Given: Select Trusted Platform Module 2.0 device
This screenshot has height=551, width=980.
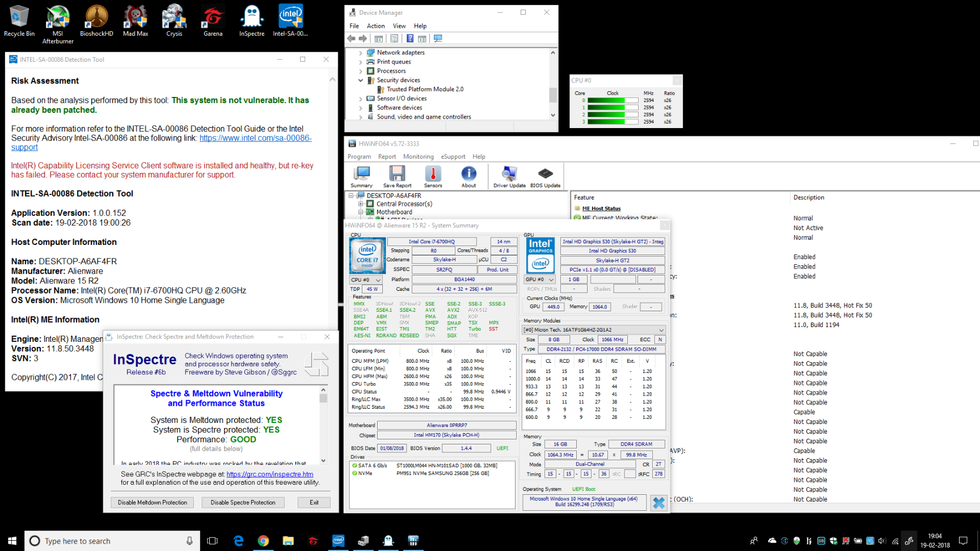Looking at the screenshot, I should tap(425, 90).
